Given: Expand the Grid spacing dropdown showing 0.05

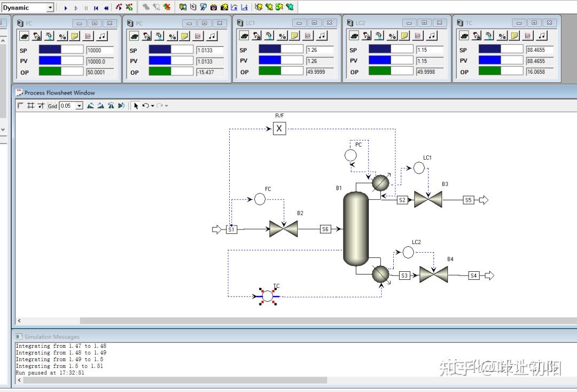Looking at the screenshot, I should point(79,106).
